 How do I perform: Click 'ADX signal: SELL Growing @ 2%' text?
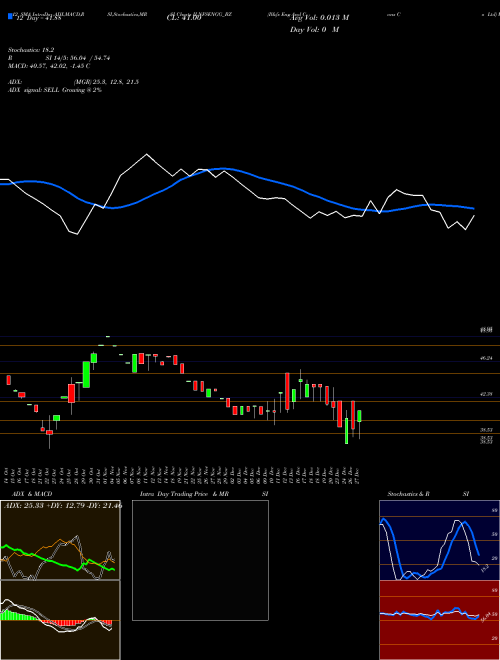(55, 90)
